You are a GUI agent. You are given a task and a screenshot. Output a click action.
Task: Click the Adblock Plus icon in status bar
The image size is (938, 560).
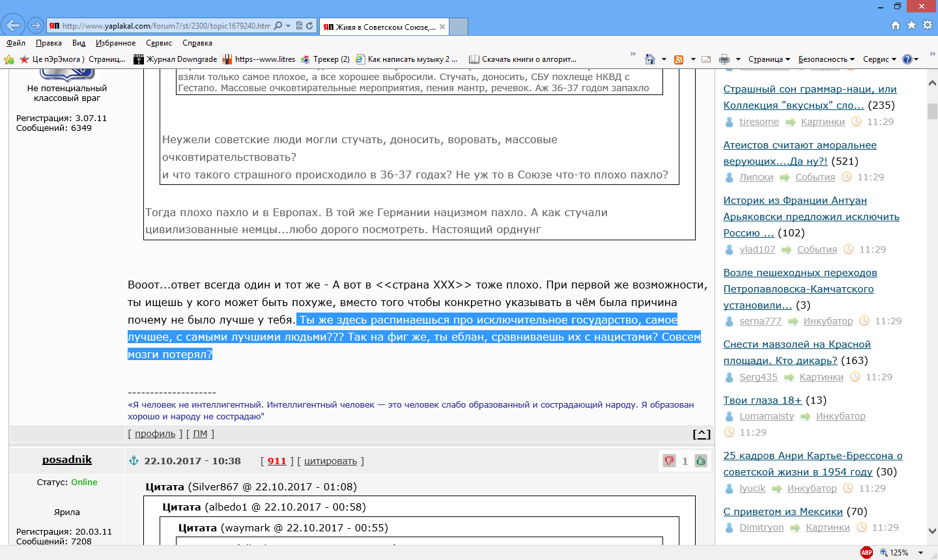point(866,552)
